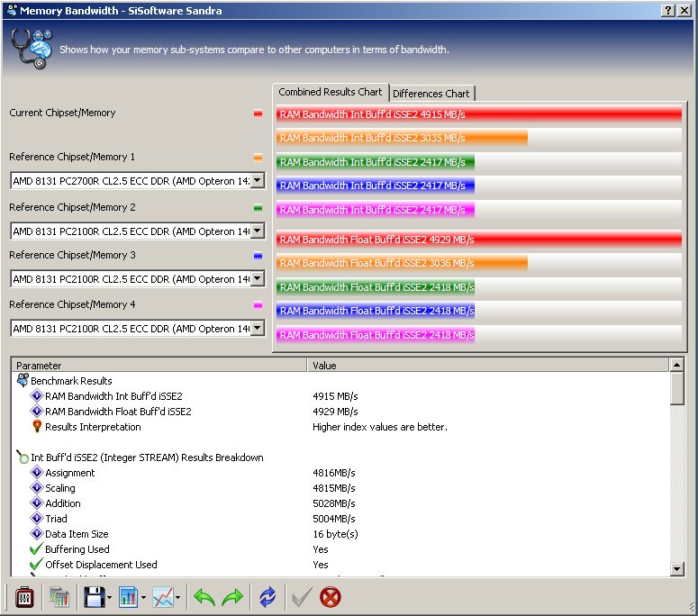This screenshot has width=698, height=616.
Task: Go forward with the green right arrow
Action: tap(232, 597)
